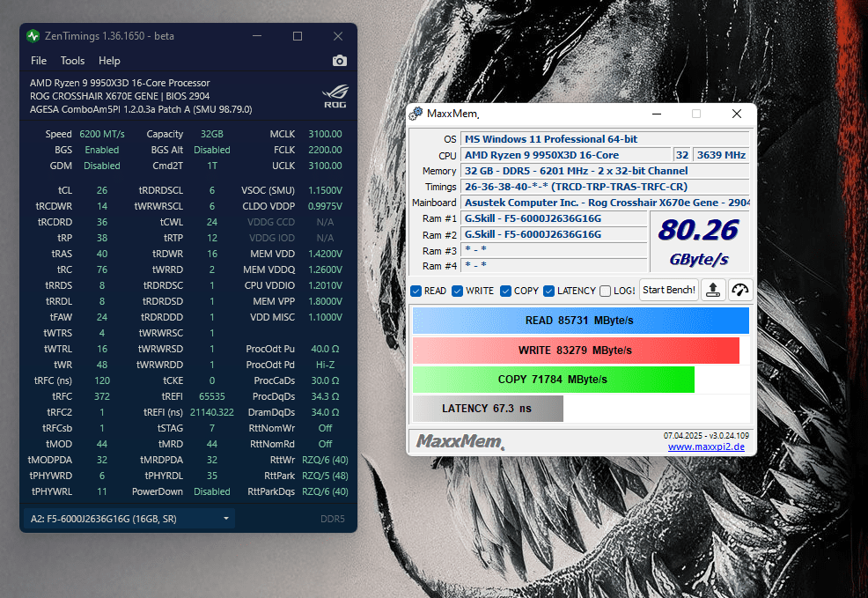Minimize the ZenTimings window
Viewport: 868px width, 598px height.
tap(257, 36)
